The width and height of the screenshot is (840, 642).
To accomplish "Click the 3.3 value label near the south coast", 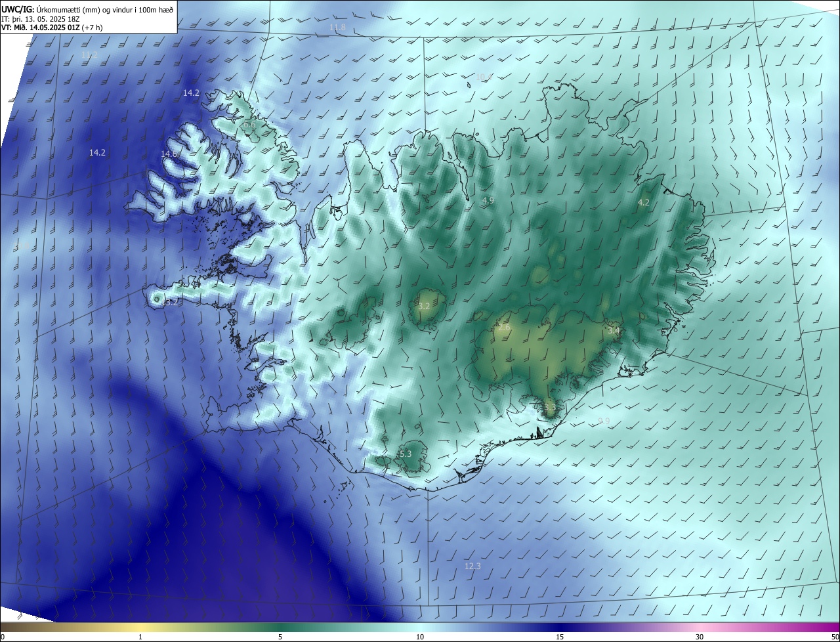I will 550,408.
